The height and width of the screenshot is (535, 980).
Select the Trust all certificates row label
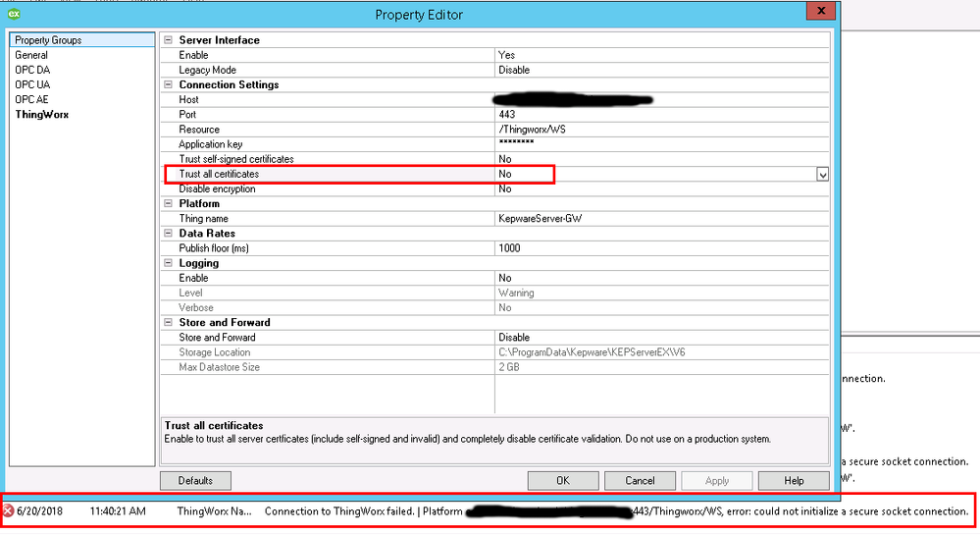click(x=219, y=174)
